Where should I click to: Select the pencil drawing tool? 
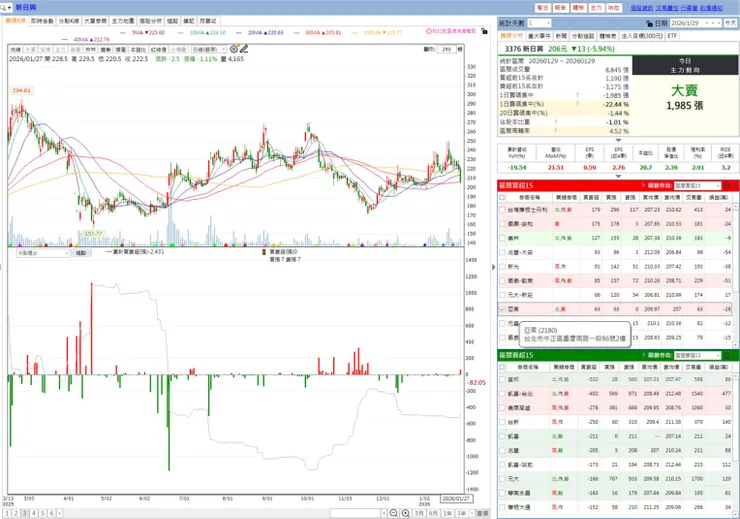(x=244, y=49)
